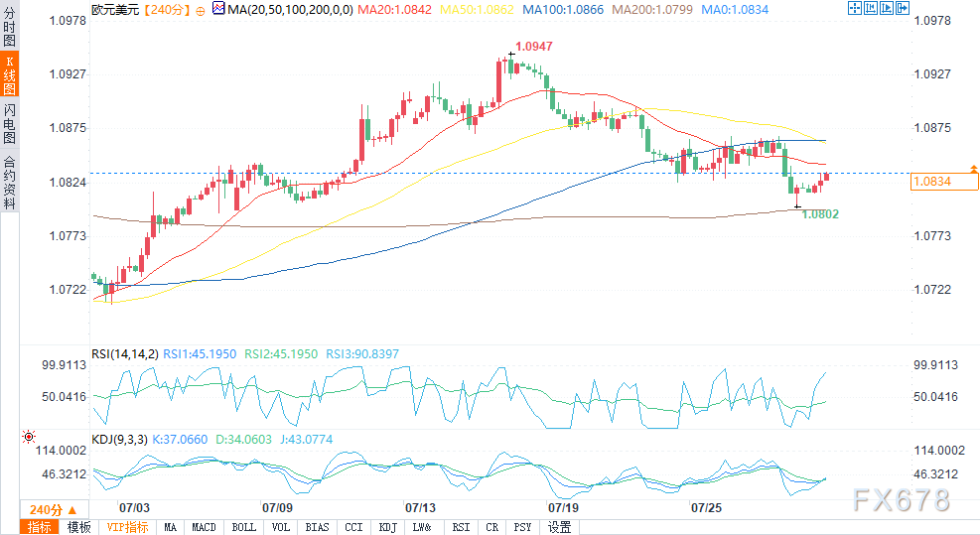Click the J:43.0774 value
Viewport: 980px width, 535px height.
(306, 440)
